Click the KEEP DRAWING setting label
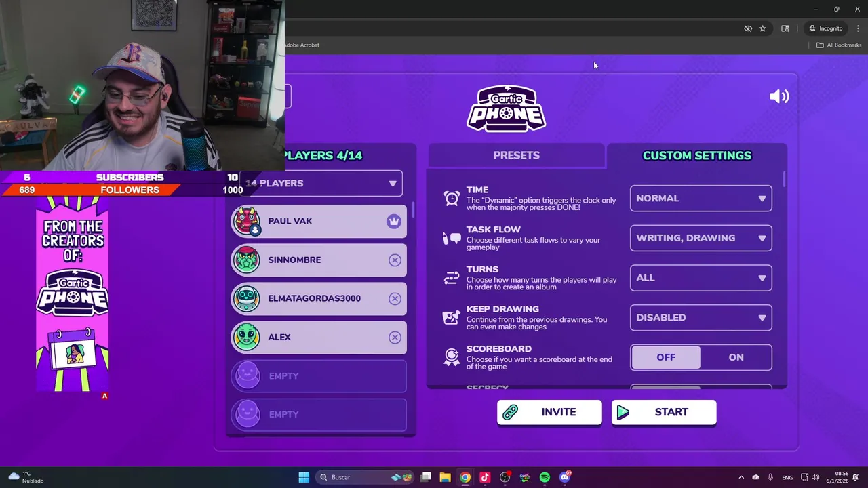Image resolution: width=868 pixels, height=488 pixels. click(x=502, y=309)
